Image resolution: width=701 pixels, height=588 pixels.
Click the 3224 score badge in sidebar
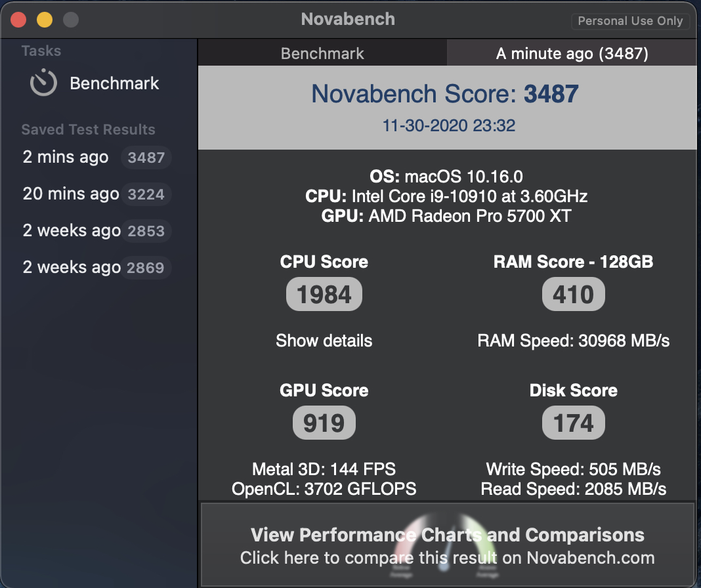(146, 194)
